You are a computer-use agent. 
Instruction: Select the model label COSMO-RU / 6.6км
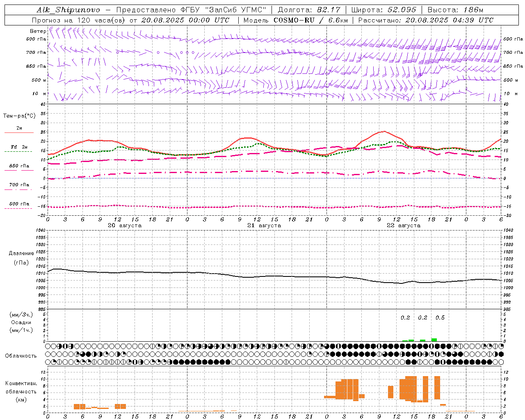(x=311, y=20)
